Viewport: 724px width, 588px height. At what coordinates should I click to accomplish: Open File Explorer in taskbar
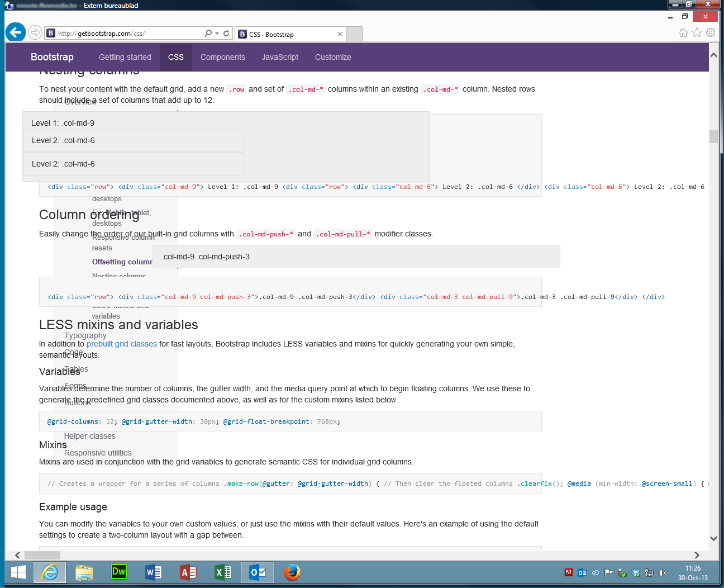(84, 572)
